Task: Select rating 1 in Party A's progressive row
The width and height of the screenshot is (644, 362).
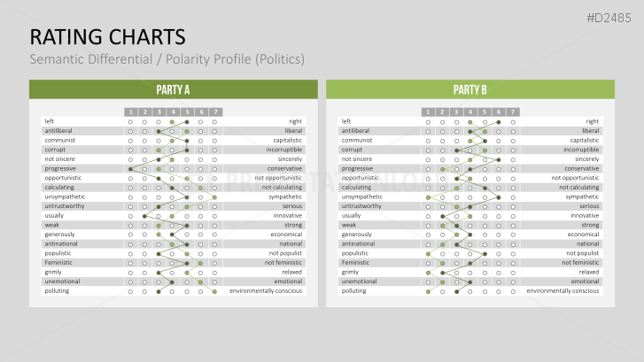Action: pyautogui.click(x=130, y=168)
